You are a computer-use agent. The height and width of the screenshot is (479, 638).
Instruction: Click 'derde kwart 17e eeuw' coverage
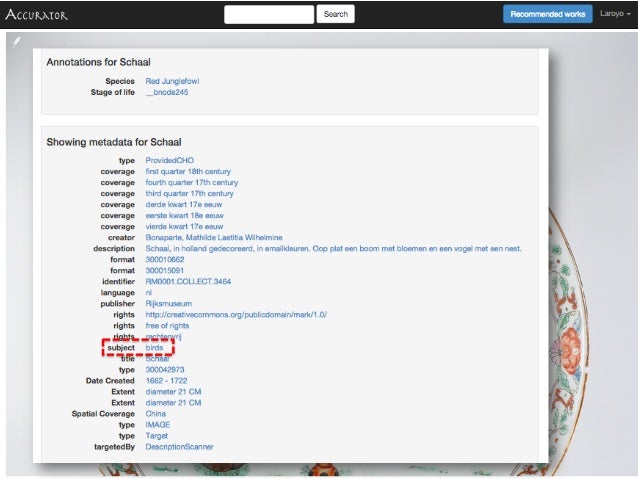coord(184,204)
